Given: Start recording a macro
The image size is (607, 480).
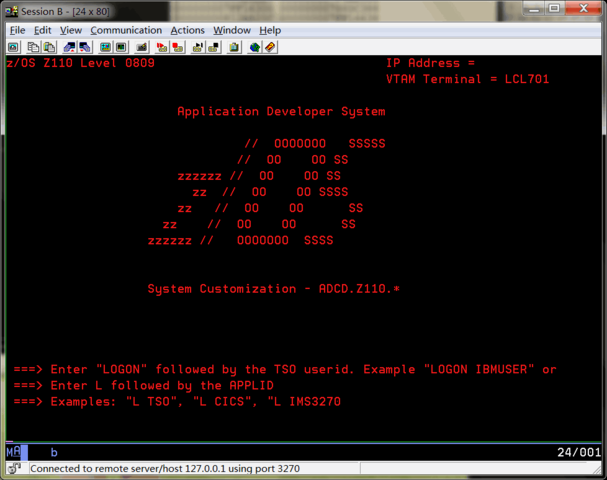Looking at the screenshot, I should click(x=162, y=47).
